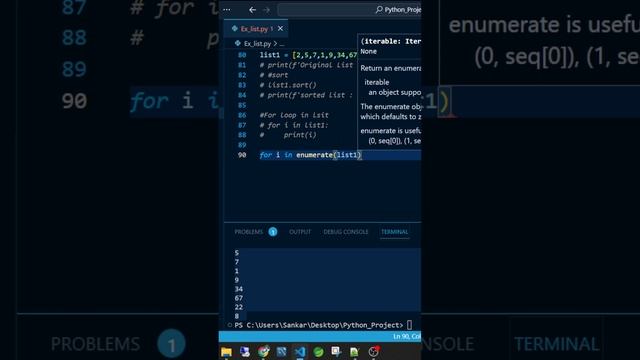This screenshot has height=360, width=640.
Task: Click the commented line '# for i in list1:'
Action: (294, 125)
